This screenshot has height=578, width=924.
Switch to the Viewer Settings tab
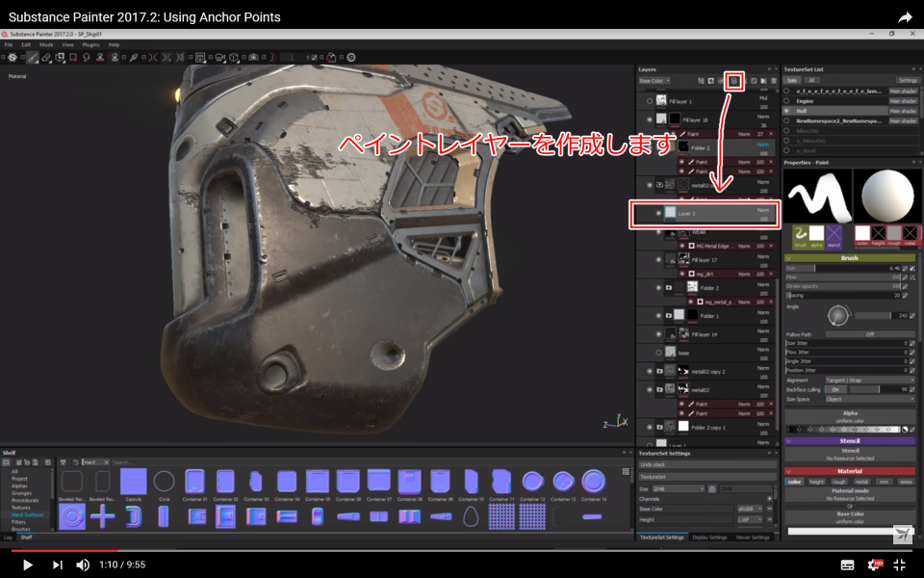[753, 538]
